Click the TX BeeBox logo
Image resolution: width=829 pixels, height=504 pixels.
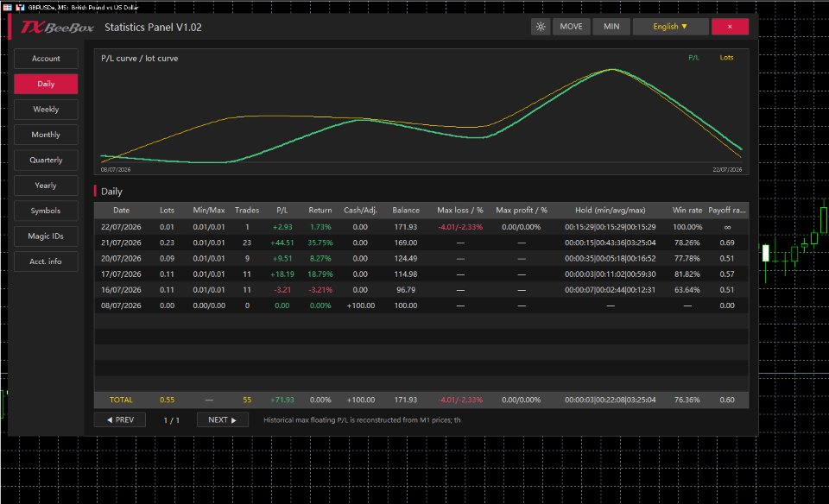[x=57, y=28]
